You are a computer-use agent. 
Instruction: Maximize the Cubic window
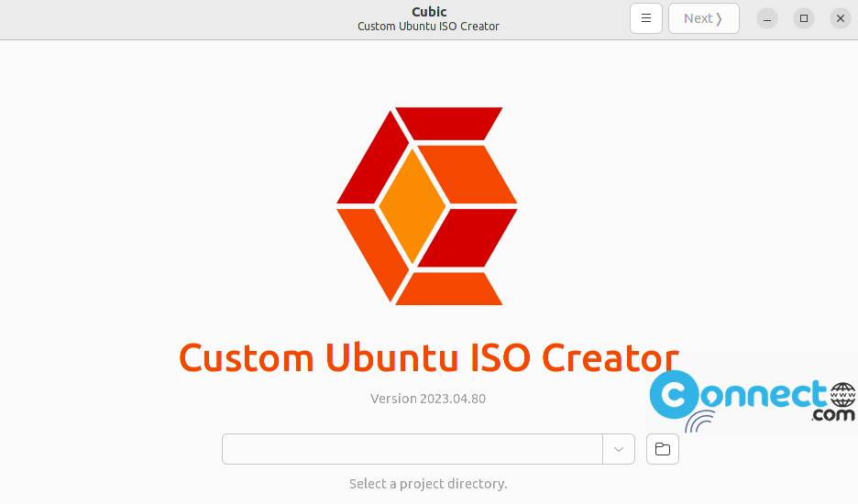coord(804,18)
